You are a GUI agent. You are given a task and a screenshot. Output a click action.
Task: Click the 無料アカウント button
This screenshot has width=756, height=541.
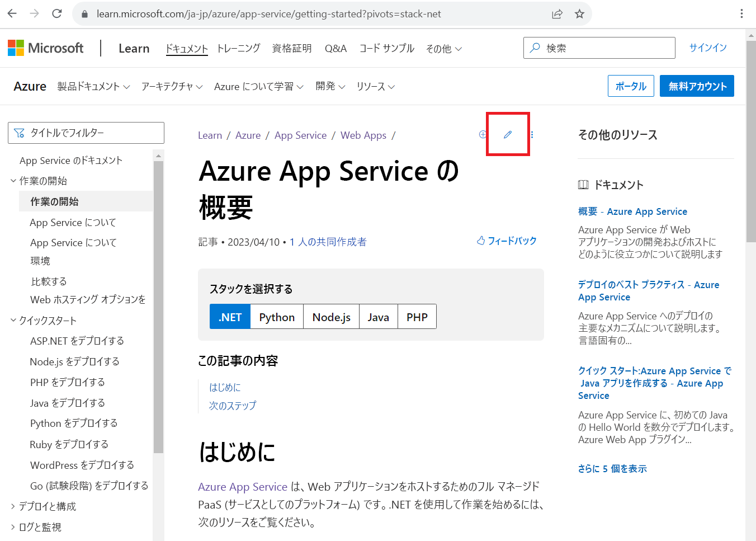(x=697, y=86)
